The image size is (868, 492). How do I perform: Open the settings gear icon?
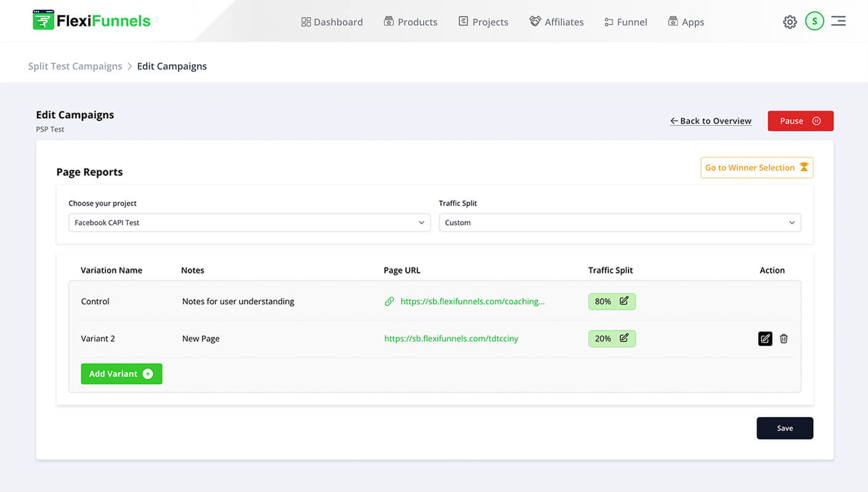point(790,22)
